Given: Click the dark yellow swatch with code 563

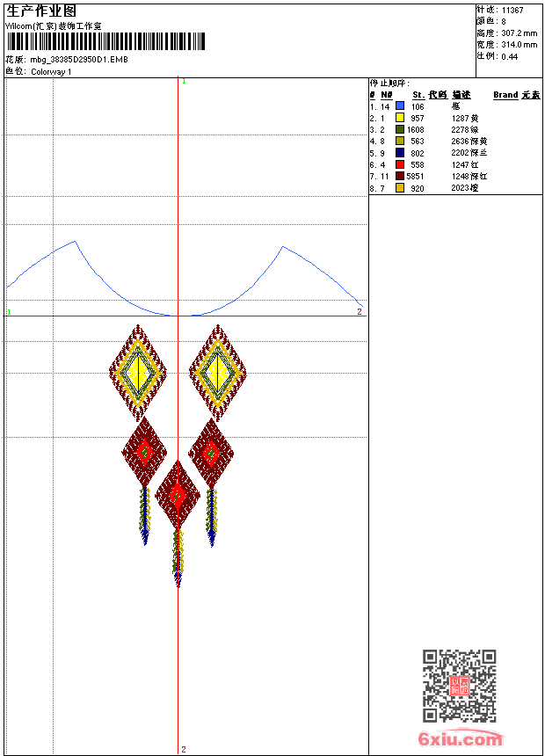Looking at the screenshot, I should (x=400, y=141).
